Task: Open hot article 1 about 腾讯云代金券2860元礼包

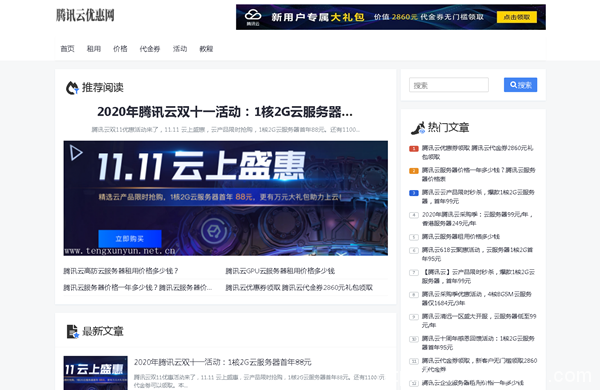Action: [x=477, y=152]
